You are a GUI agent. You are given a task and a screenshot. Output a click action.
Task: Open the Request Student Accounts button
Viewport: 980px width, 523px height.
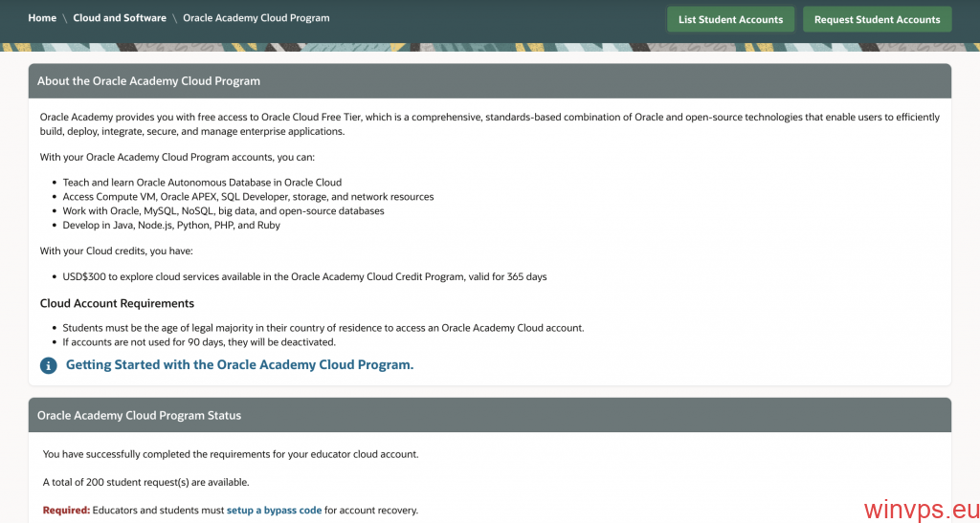[x=877, y=19]
